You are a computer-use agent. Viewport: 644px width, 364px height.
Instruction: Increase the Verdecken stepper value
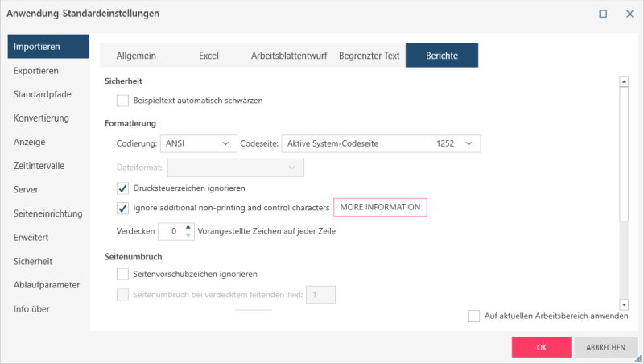189,227
